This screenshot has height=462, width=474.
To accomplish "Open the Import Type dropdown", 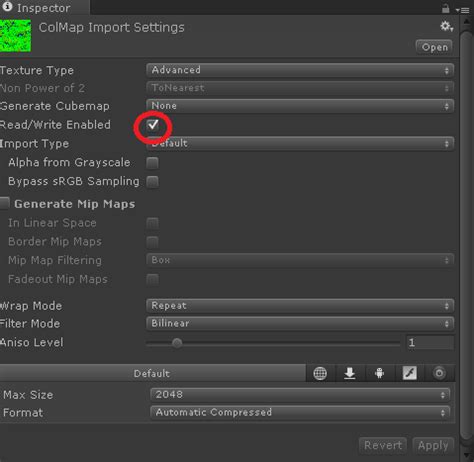I will pos(300,144).
